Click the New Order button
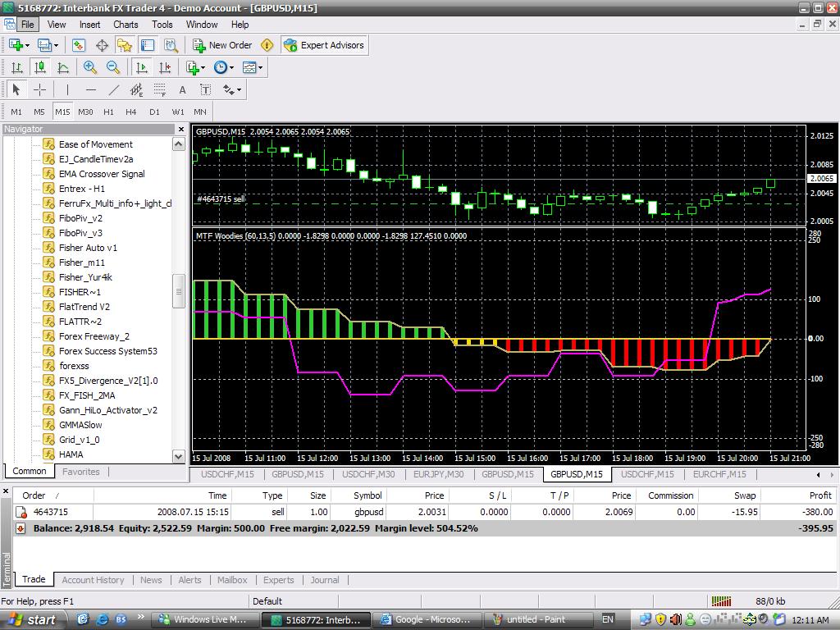This screenshot has height=630, width=840. 222,46
